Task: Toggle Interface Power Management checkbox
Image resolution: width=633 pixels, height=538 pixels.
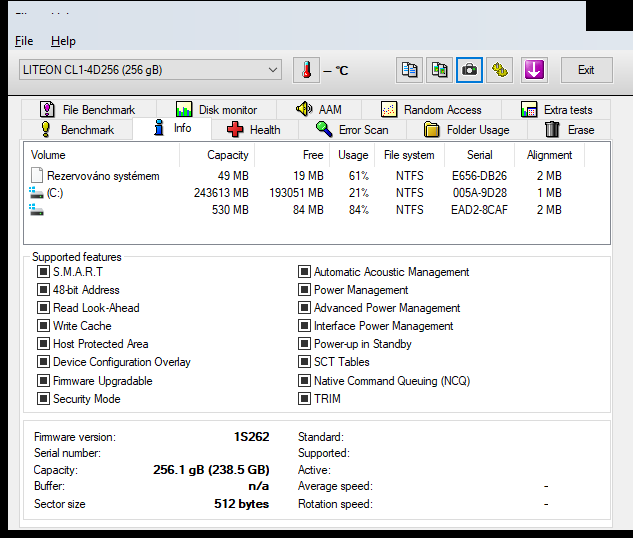Action: pyautogui.click(x=304, y=325)
